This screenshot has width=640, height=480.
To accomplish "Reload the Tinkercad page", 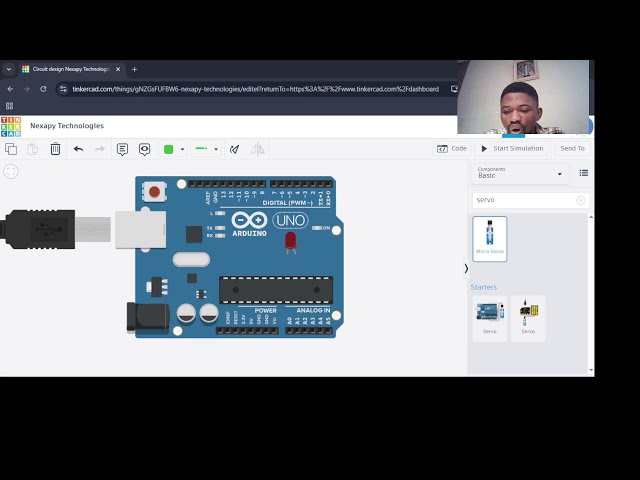I will click(x=43, y=89).
